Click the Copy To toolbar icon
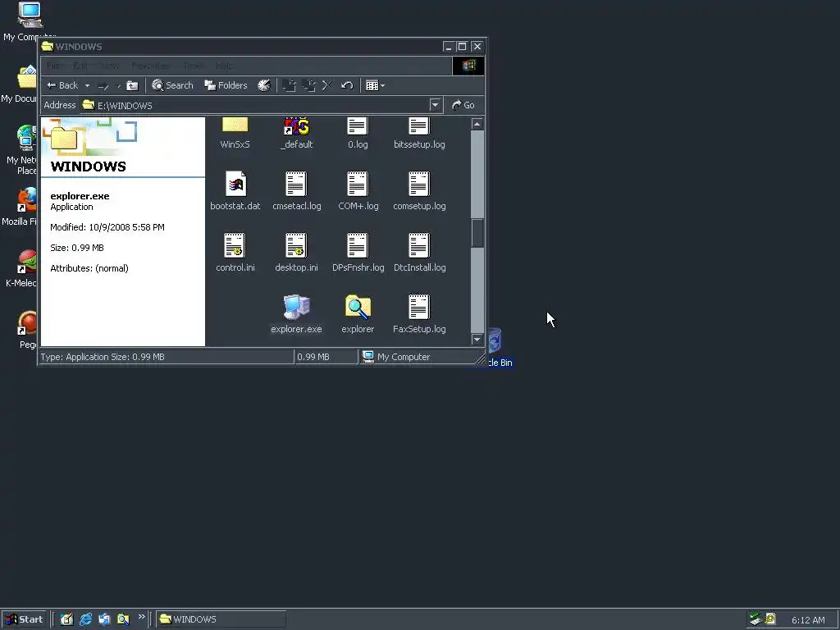 click(x=309, y=85)
